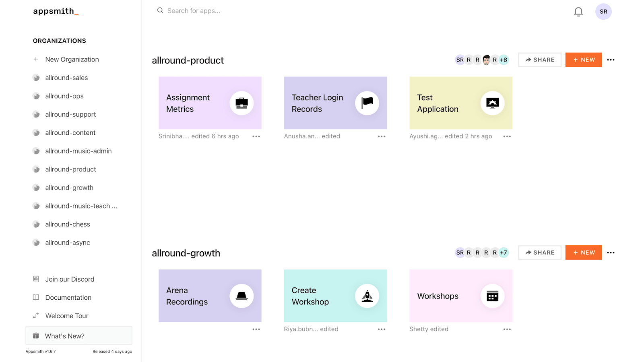This screenshot has width=644, height=362.
Task: Click the hat icon on Arena Recordings
Action: (242, 296)
